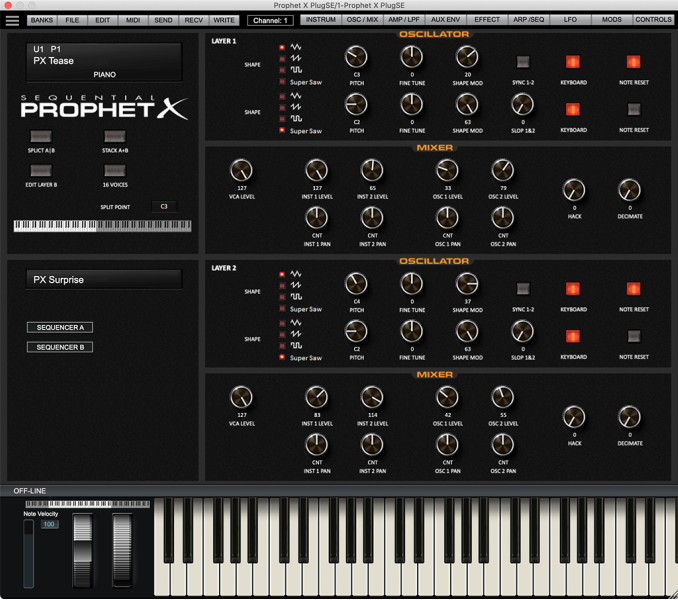The height and width of the screenshot is (600, 678).
Task: Toggle Layer 1 Sync 1-2 button
Action: coord(522,62)
